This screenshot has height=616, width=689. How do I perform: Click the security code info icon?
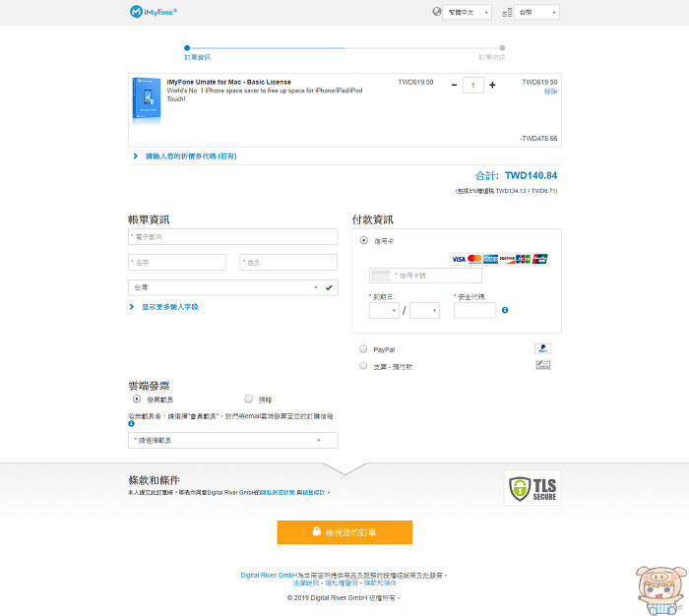[505, 310]
